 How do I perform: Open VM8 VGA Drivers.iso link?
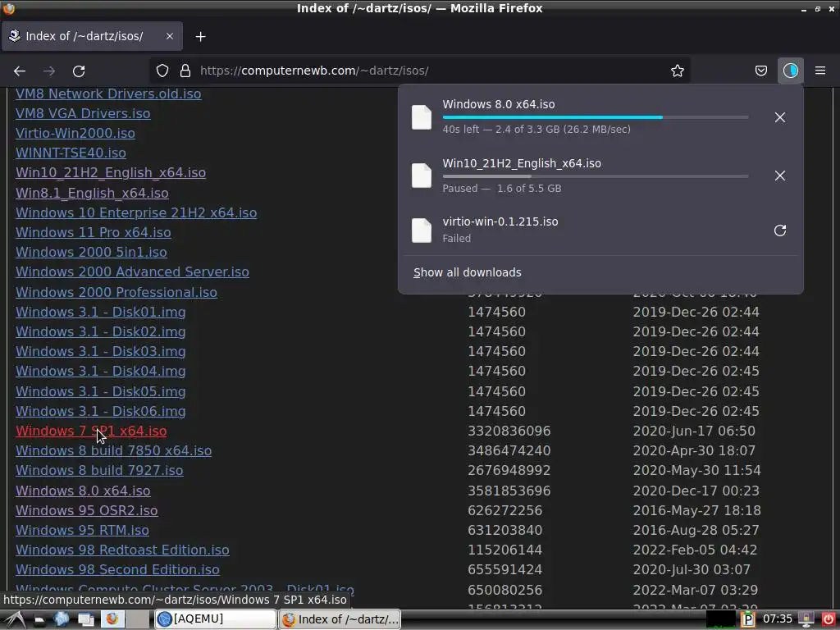click(x=83, y=113)
